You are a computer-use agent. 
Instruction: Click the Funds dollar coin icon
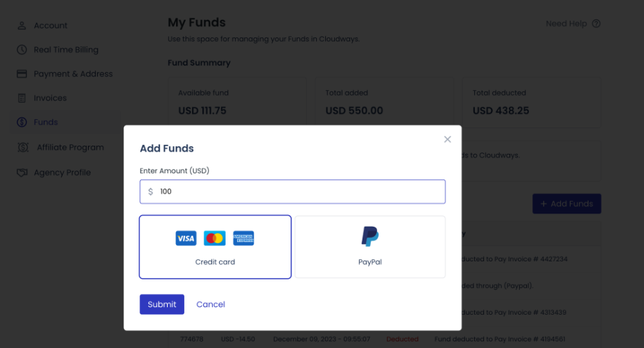(x=21, y=123)
